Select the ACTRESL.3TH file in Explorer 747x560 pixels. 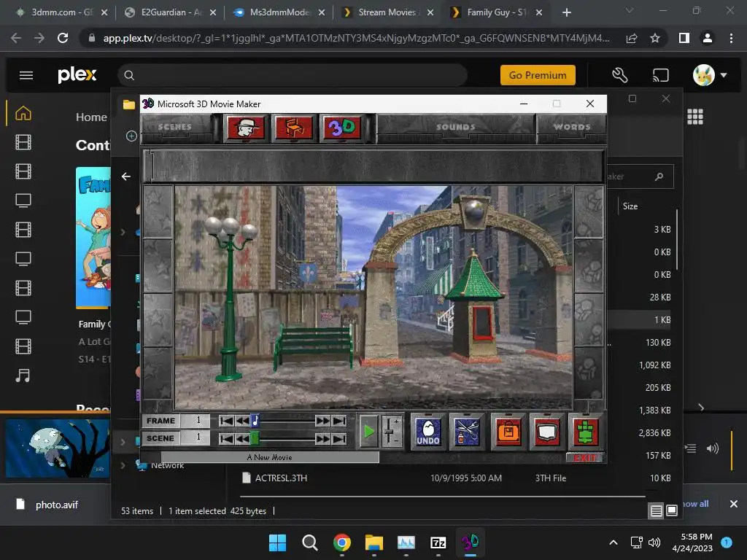coord(281,478)
